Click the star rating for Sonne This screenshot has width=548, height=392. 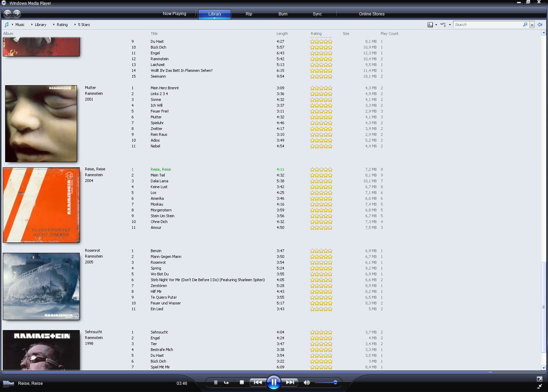(x=321, y=100)
